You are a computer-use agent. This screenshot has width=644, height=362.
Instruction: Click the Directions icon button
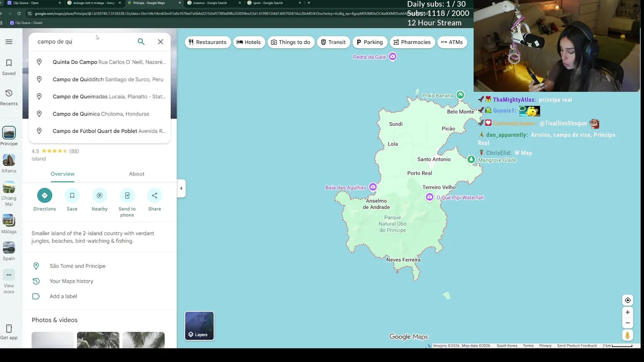point(44,195)
